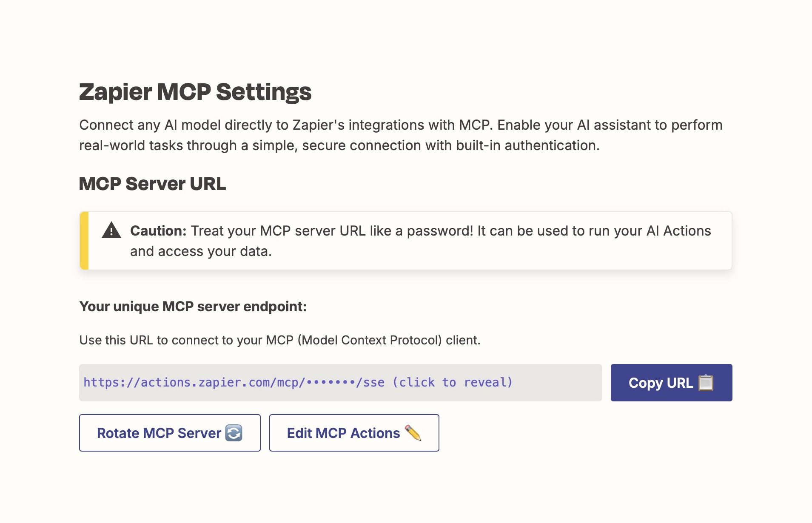Click the "Use this URL to connect" instruction text

(279, 340)
